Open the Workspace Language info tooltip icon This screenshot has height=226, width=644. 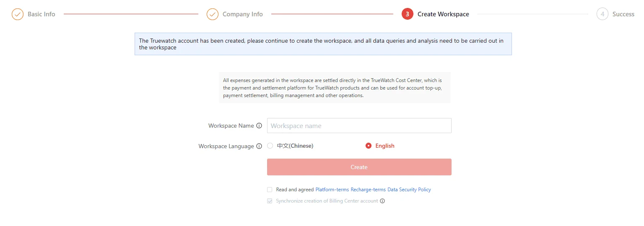coord(259,146)
